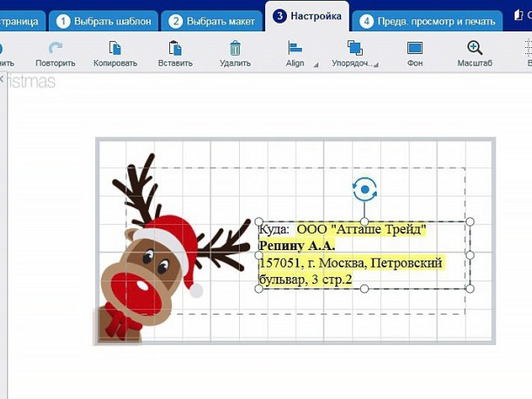The image size is (532, 399).
Task: Click the text ООО "Атташе Трейд"
Action: click(x=361, y=229)
